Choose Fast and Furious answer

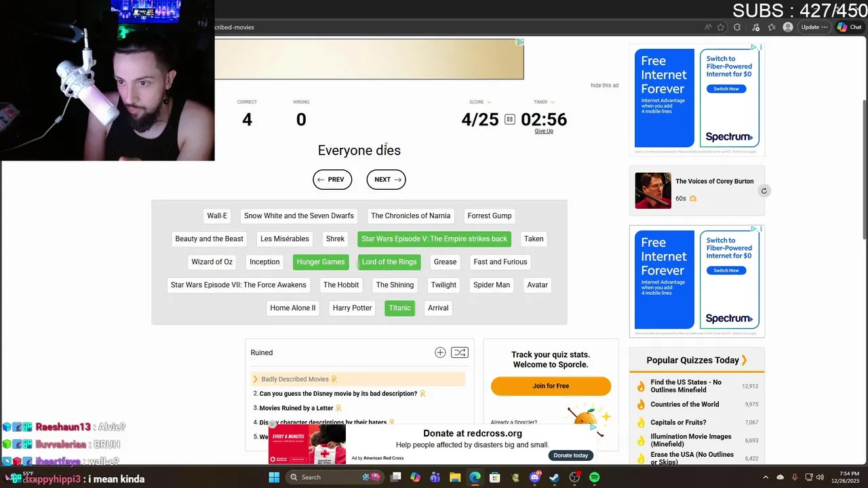pyautogui.click(x=500, y=262)
